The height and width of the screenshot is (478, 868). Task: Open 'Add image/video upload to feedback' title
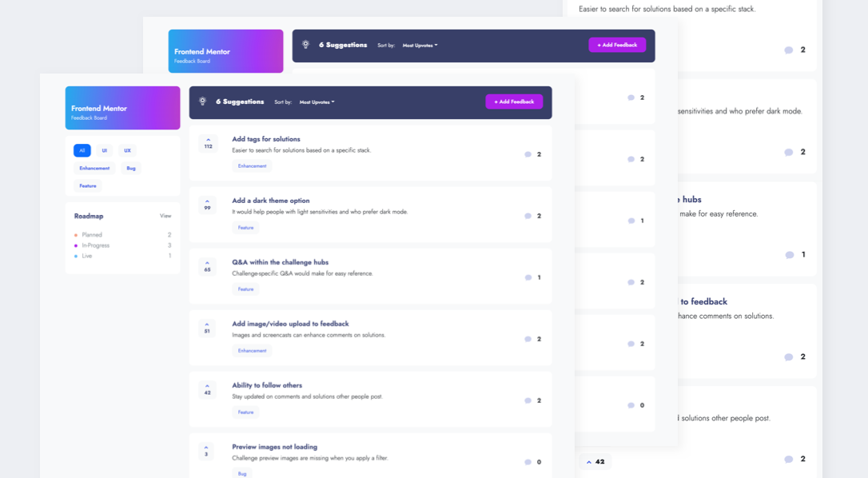[291, 324]
